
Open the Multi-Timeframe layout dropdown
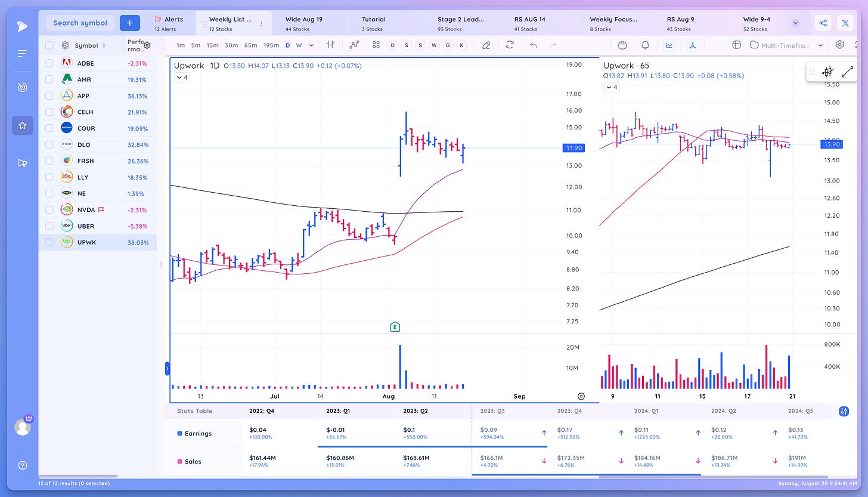(786, 45)
